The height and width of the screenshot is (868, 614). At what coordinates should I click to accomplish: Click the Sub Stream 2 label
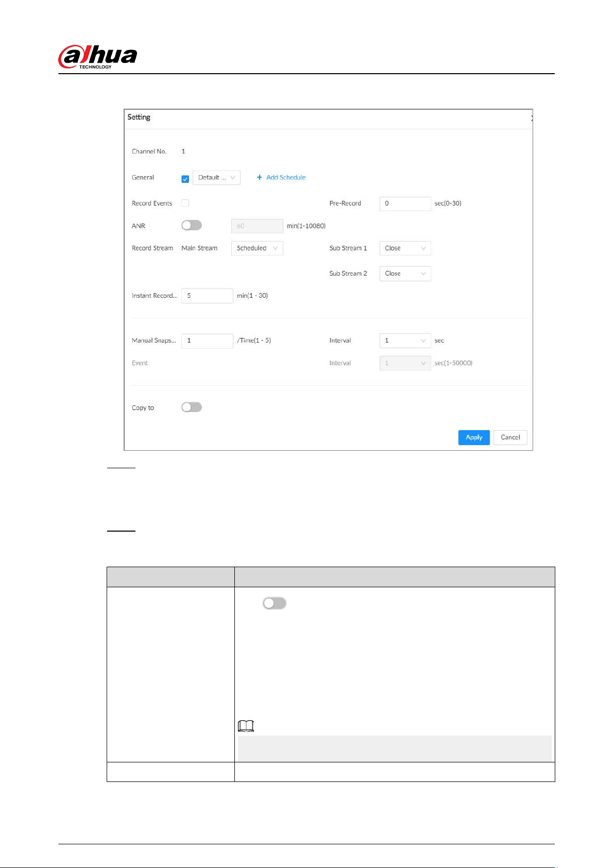[x=348, y=274]
